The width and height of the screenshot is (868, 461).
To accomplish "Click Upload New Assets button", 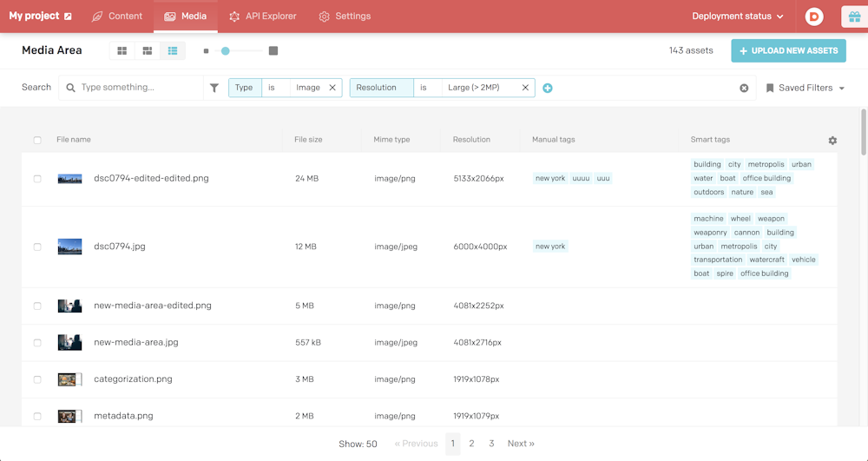I will [788, 51].
